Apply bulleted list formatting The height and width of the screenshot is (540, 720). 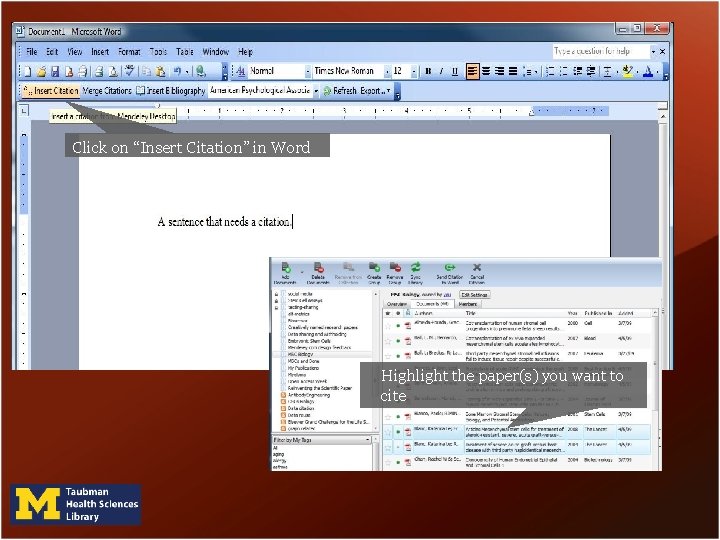(x=564, y=71)
